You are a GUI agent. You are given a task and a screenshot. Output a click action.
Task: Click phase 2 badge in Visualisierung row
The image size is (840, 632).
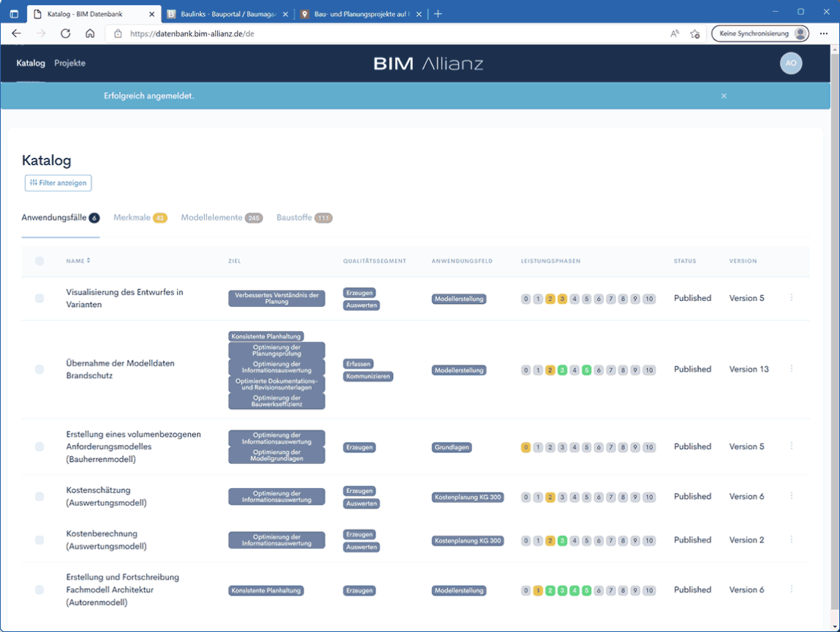(550, 299)
